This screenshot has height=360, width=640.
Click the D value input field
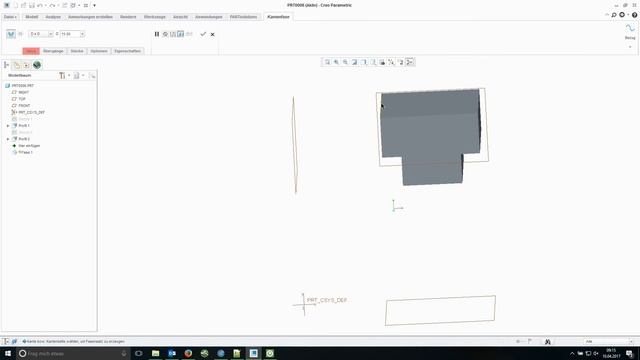click(x=70, y=34)
